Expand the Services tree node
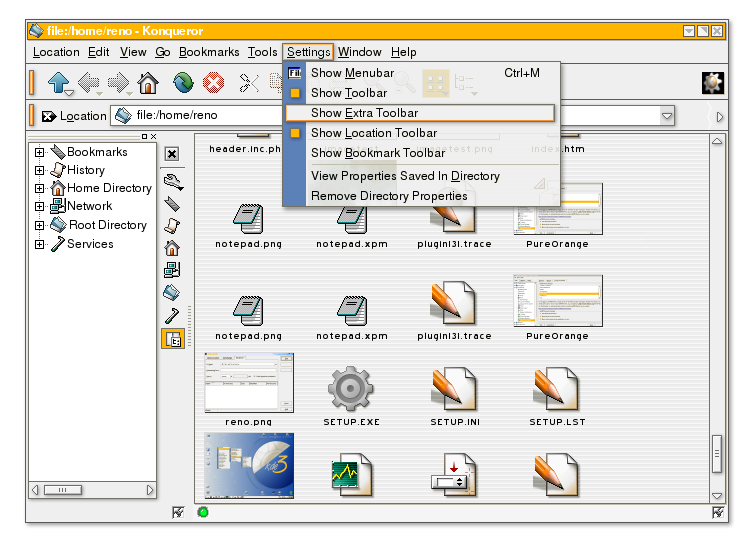Viewport: 749px width, 560px height. tap(40, 244)
